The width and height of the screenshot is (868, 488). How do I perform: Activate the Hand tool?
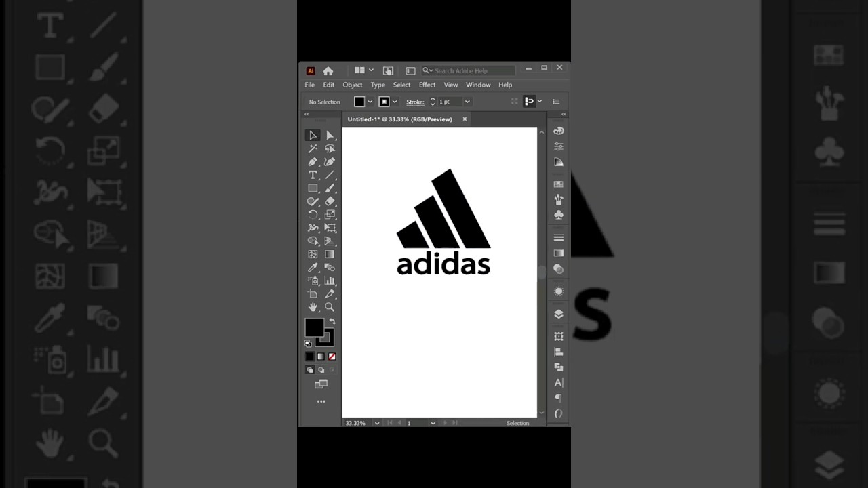(313, 307)
